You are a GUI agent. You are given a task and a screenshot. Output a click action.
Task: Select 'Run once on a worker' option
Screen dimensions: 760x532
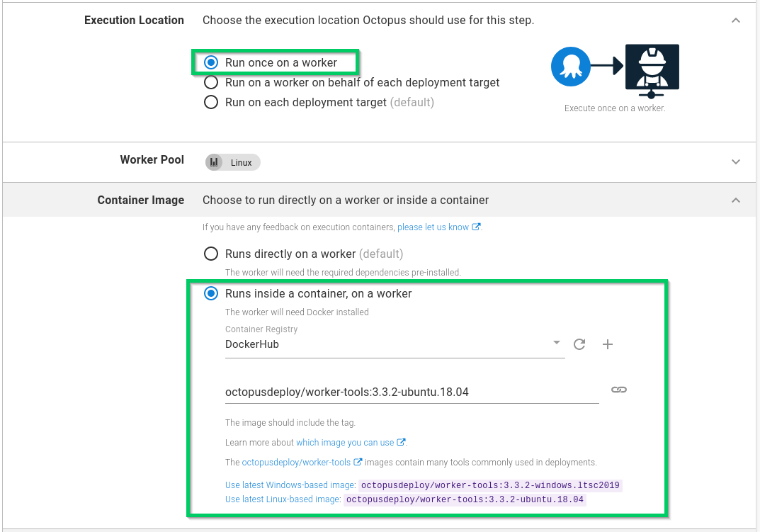(211, 62)
